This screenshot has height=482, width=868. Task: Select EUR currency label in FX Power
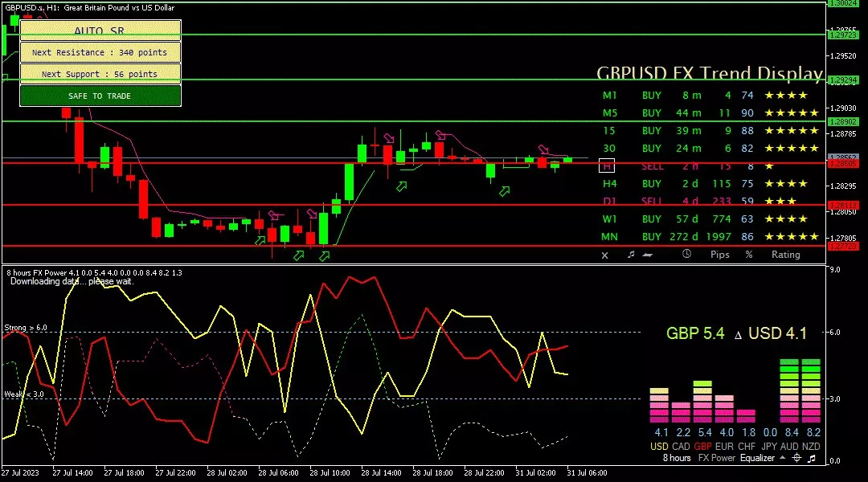pyautogui.click(x=724, y=446)
